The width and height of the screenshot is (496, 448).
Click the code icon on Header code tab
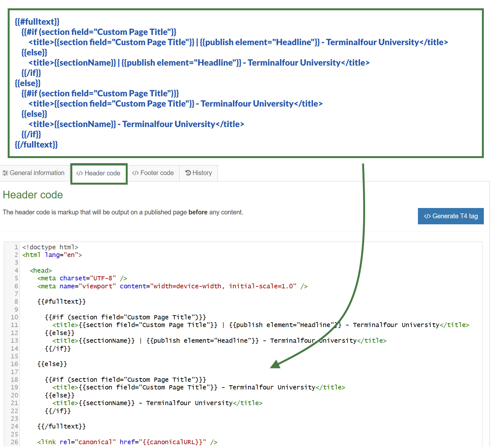[79, 173]
